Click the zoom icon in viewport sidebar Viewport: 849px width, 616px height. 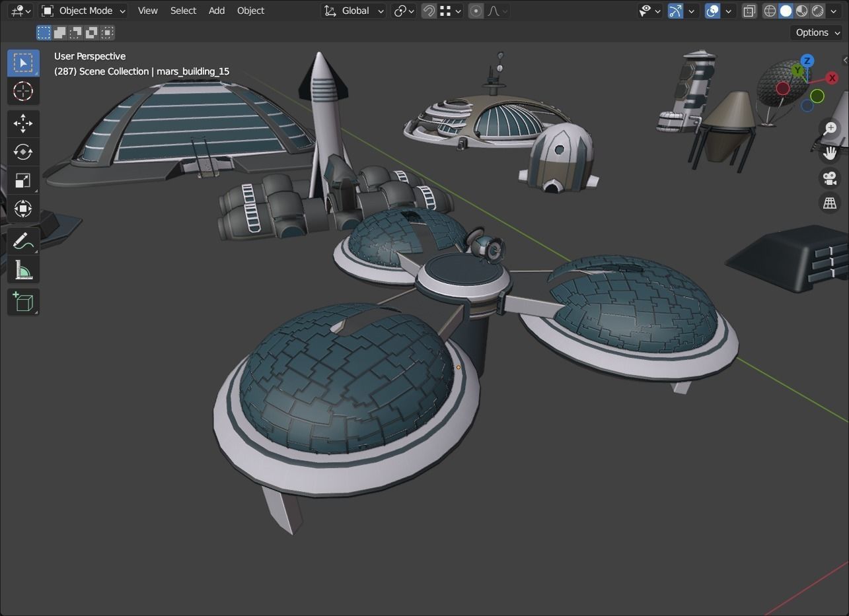[x=829, y=127]
